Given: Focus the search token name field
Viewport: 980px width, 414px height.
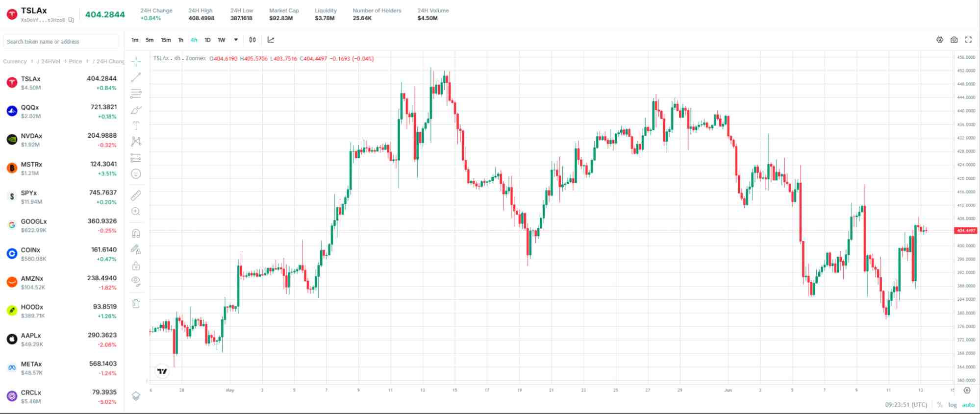Looking at the screenshot, I should tap(61, 42).
